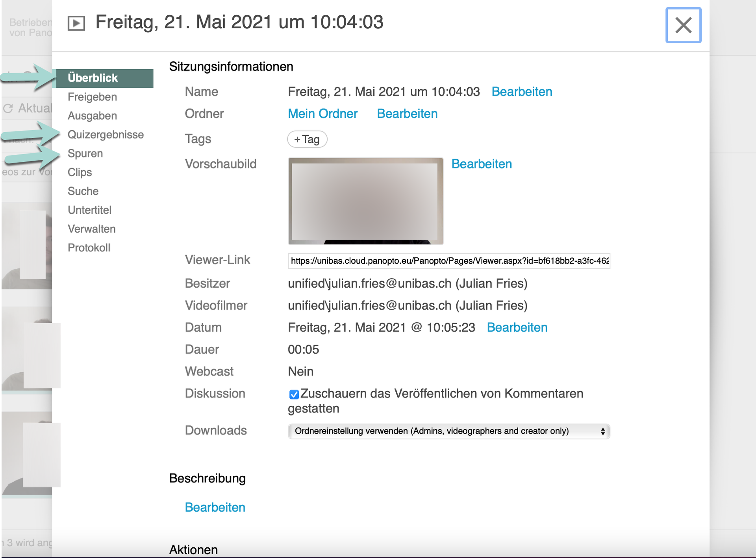Edit the Datum with Bearbeiten link
Image resolution: width=756 pixels, height=558 pixels.
pyautogui.click(x=517, y=327)
